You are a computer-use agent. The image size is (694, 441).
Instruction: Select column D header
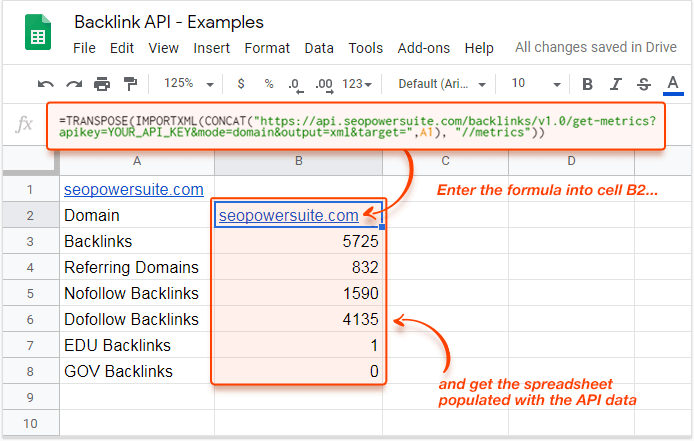(571, 161)
